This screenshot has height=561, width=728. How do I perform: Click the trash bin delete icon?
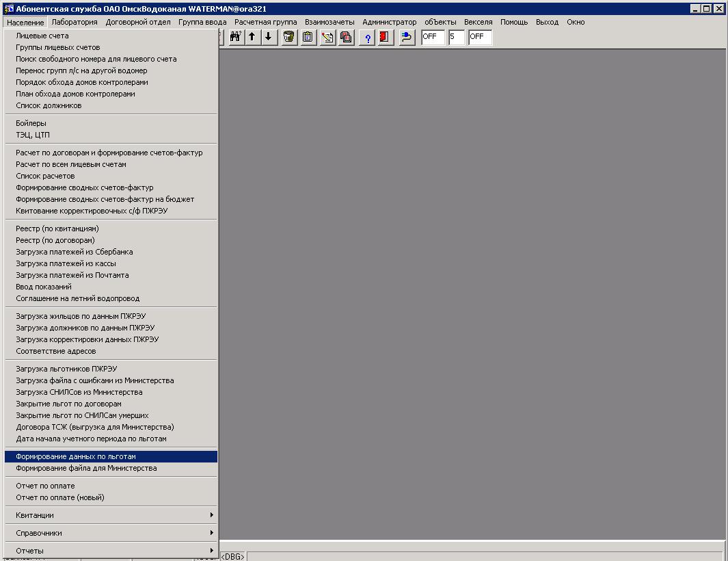pos(289,37)
